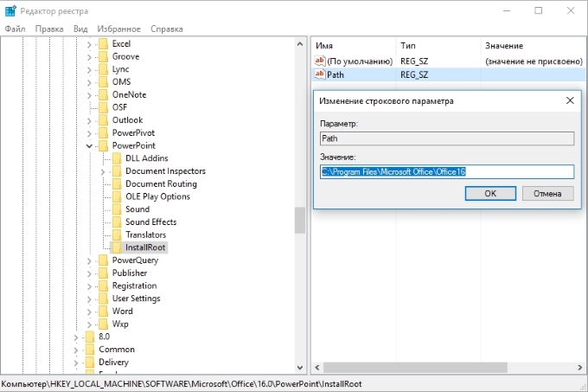The width and height of the screenshot is (588, 392).
Task: Click the Document Inspectors folder icon
Action: [x=117, y=171]
